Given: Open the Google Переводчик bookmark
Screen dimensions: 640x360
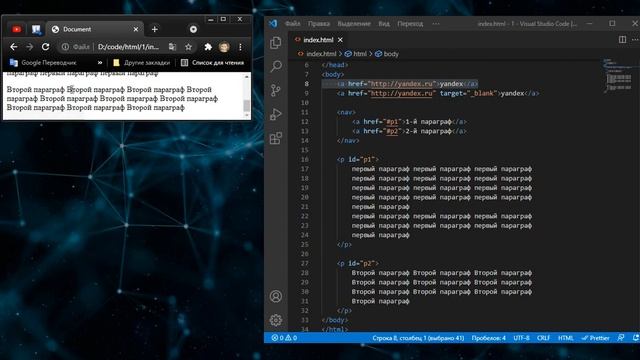Looking at the screenshot, I should pyautogui.click(x=43, y=62).
